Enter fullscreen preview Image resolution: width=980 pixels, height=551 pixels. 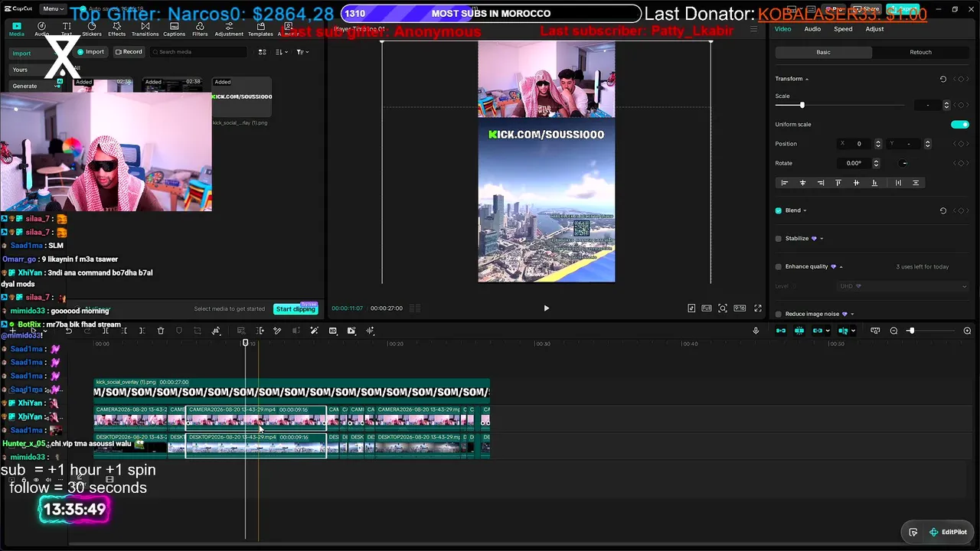(758, 308)
